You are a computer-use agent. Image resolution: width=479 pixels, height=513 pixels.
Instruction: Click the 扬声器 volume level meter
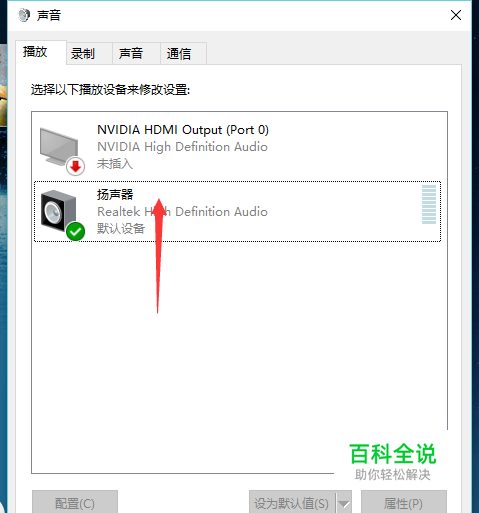[x=429, y=205]
